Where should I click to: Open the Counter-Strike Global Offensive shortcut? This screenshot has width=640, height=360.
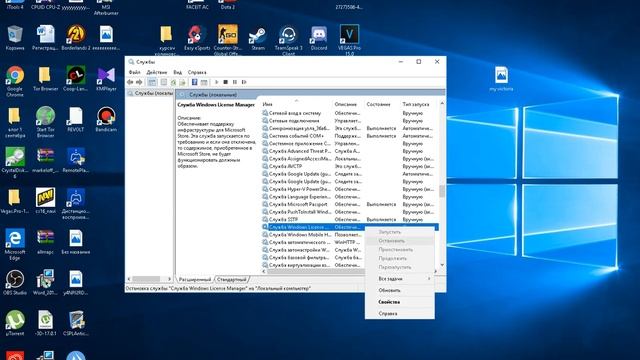coord(227,40)
